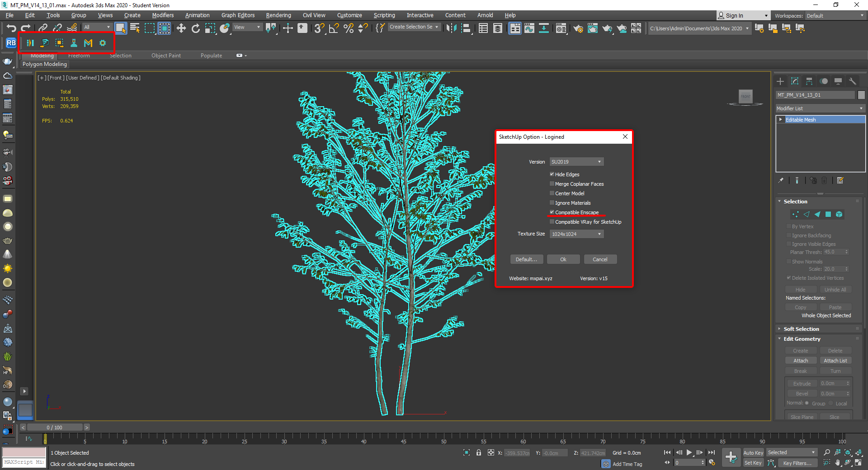Image resolution: width=868 pixels, height=470 pixels.
Task: Open the Version SU2019 dropdown
Action: point(599,161)
